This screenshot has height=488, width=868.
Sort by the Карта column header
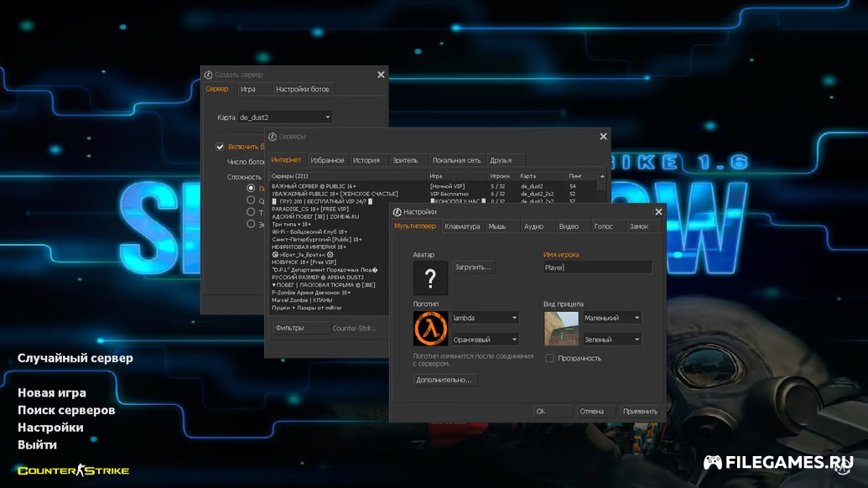pyautogui.click(x=543, y=176)
